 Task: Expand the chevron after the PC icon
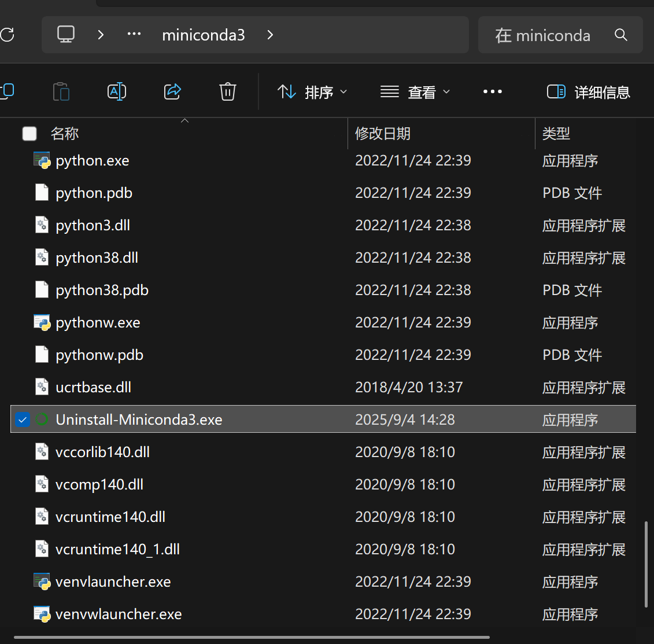click(101, 35)
